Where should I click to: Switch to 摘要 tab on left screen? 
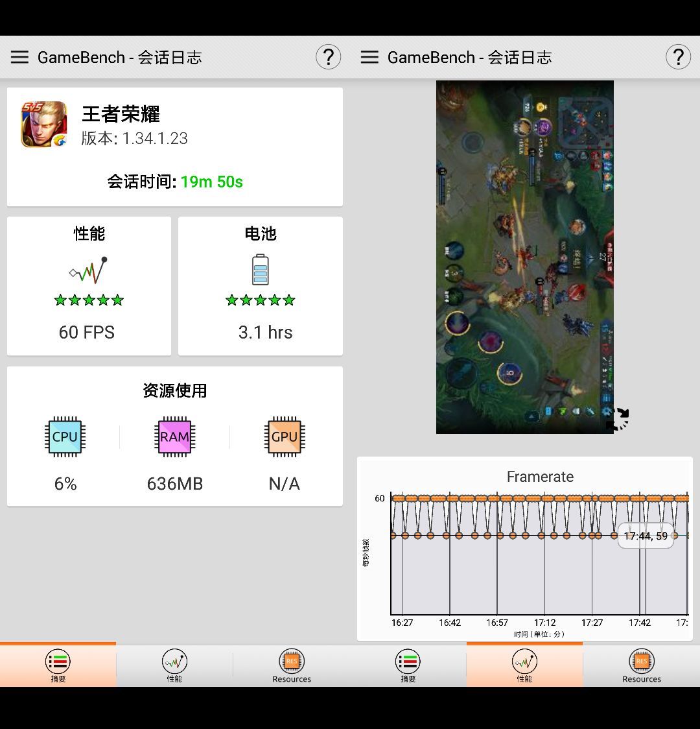coord(58,666)
